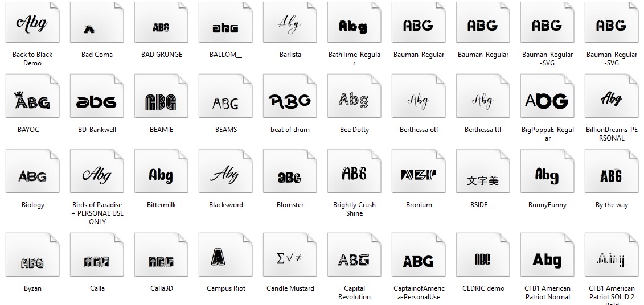Viewport: 644px width, 305px height.
Task: Click the Candle Mustard symbol font icon
Action: tap(290, 258)
